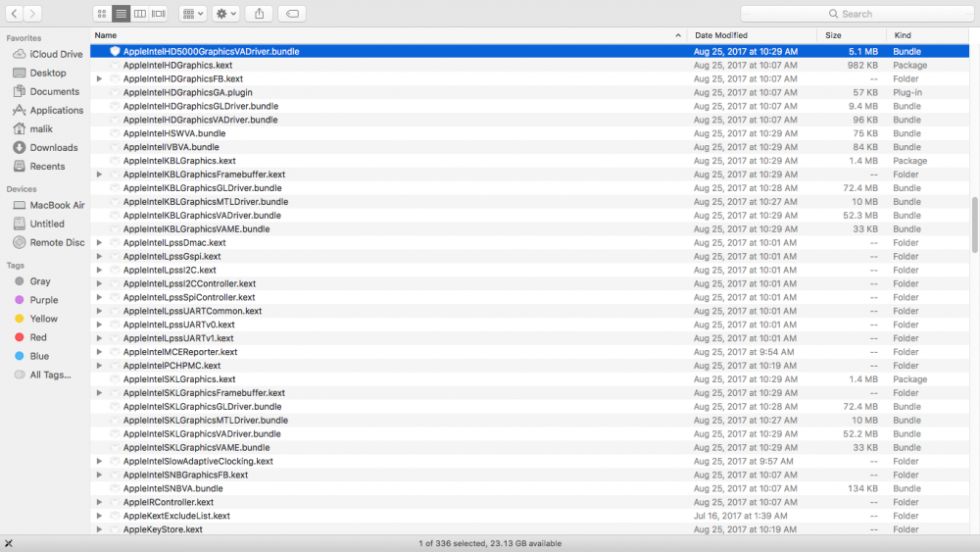The width and height of the screenshot is (980, 552).
Task: Show All Tags in sidebar
Action: 42,376
